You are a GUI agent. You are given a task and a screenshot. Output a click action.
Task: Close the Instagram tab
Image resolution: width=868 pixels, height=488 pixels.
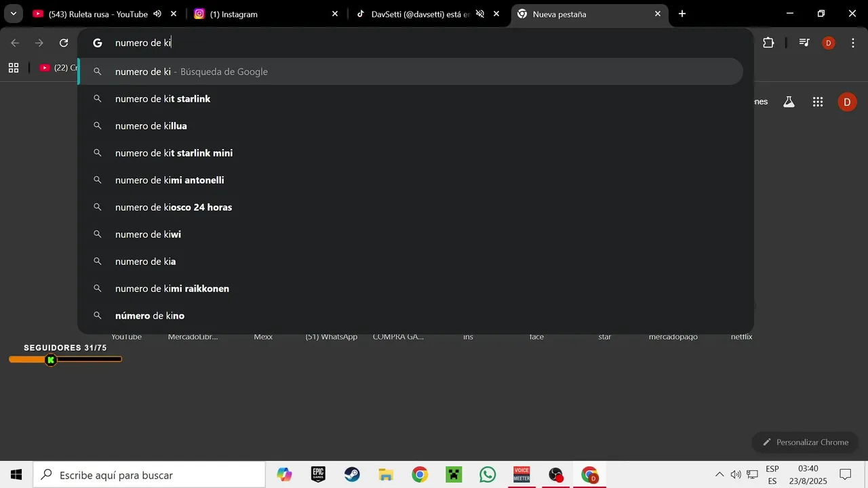(x=335, y=14)
